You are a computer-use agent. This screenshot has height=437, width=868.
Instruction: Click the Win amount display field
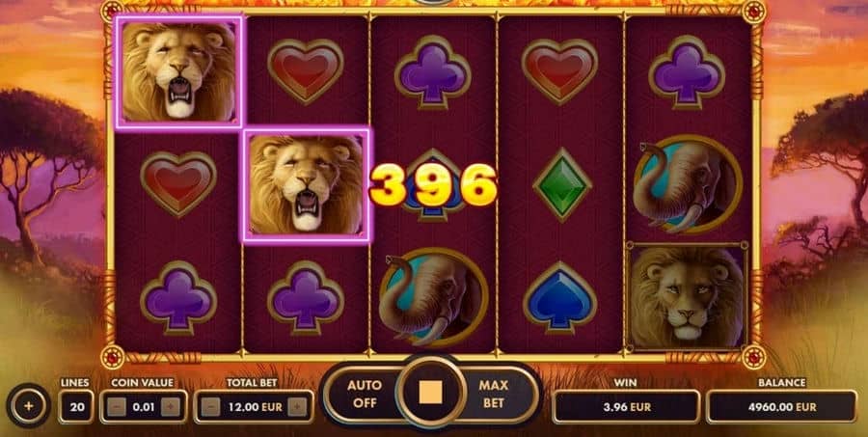coord(626,407)
